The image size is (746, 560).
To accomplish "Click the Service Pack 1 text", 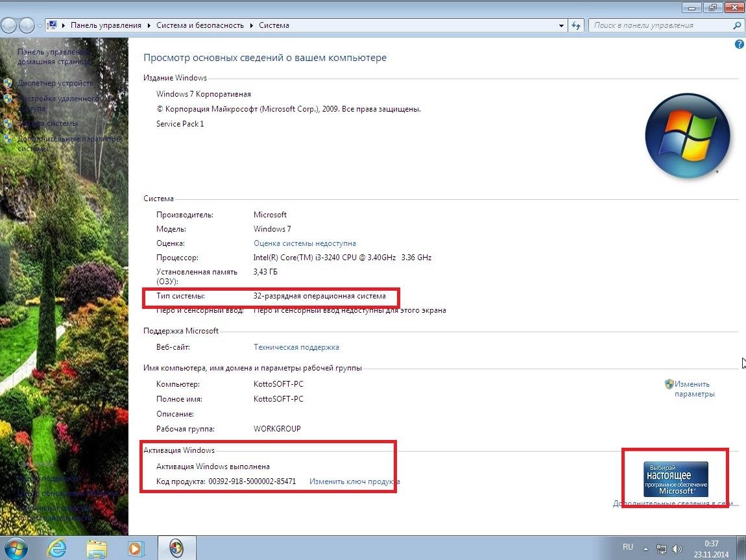I will (180, 124).
